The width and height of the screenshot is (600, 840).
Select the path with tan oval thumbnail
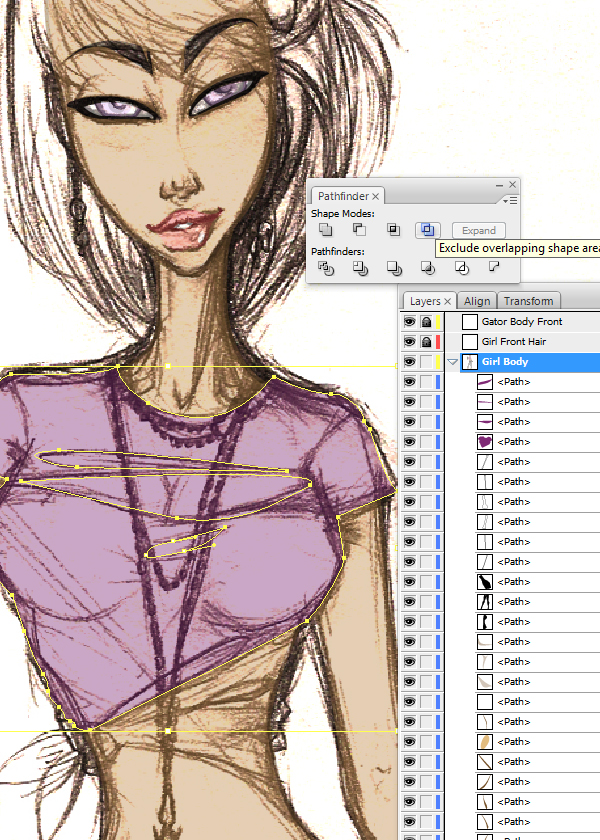485,742
